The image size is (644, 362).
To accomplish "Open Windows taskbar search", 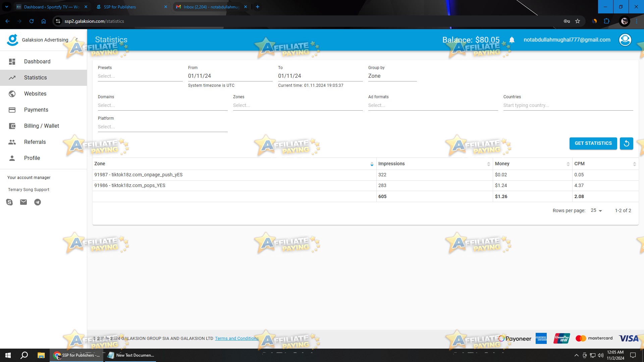I will pyautogui.click(x=24, y=355).
